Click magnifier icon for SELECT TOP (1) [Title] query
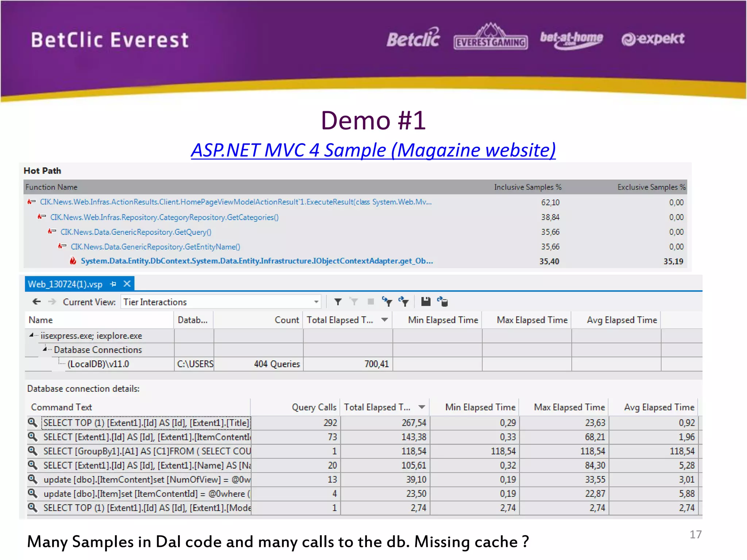The width and height of the screenshot is (747, 560). click(x=32, y=422)
